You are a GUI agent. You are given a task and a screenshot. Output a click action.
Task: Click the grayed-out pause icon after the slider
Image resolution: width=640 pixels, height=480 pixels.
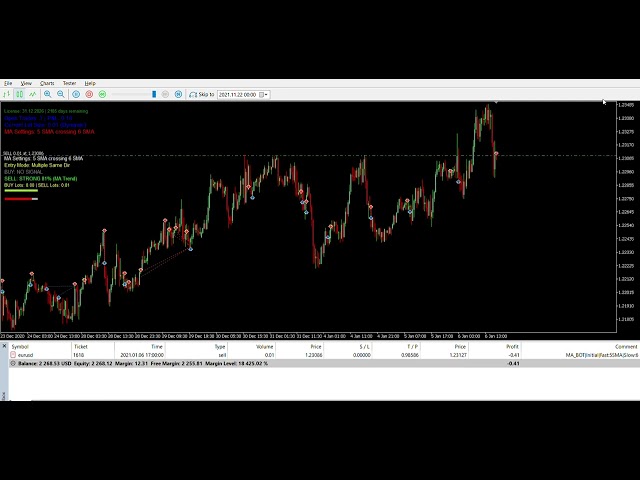[x=165, y=94]
